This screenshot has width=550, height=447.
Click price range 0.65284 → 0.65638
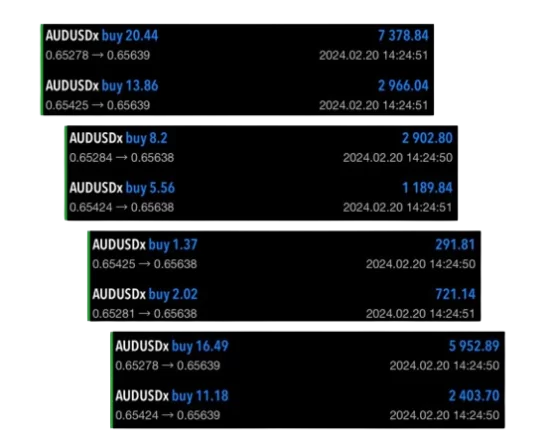click(x=121, y=158)
